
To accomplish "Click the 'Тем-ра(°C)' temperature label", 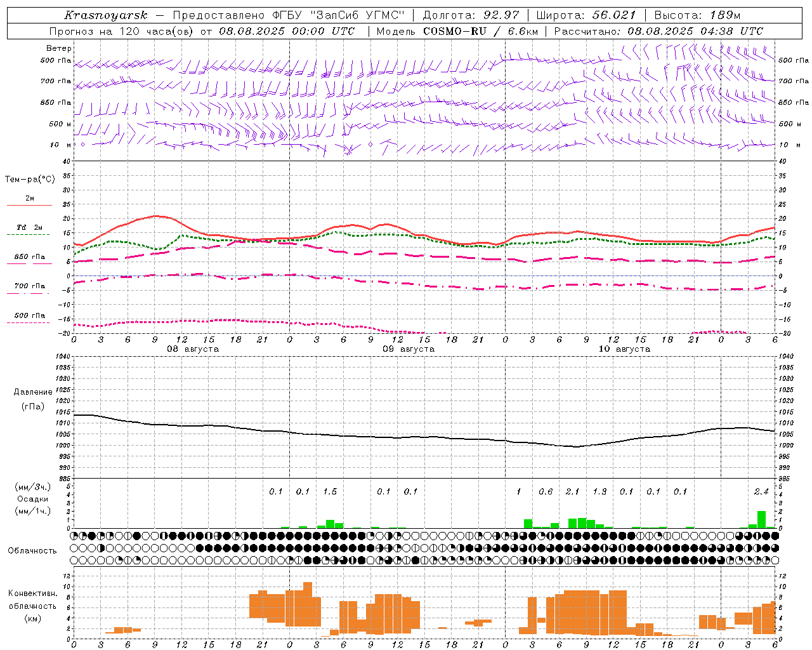I will pyautogui.click(x=30, y=180).
